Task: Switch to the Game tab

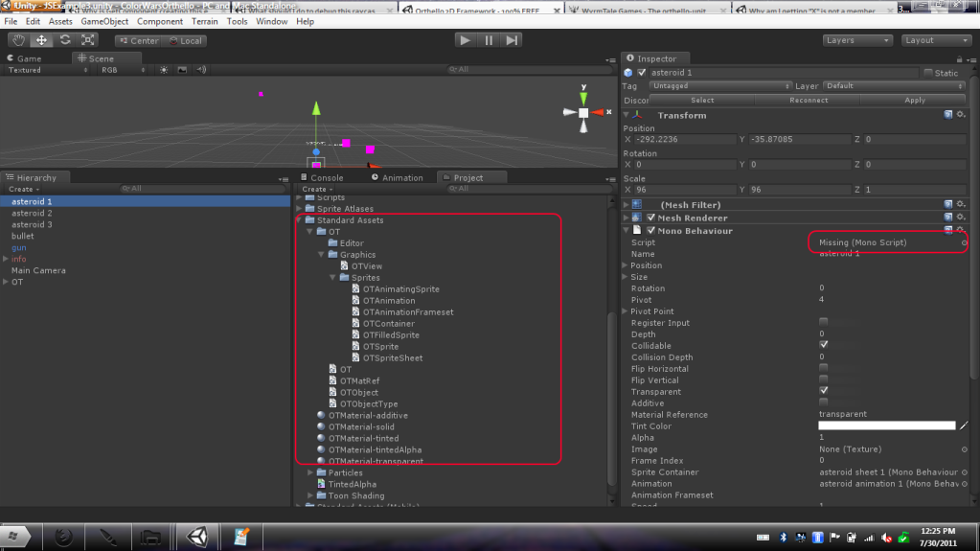Action: tap(24, 58)
